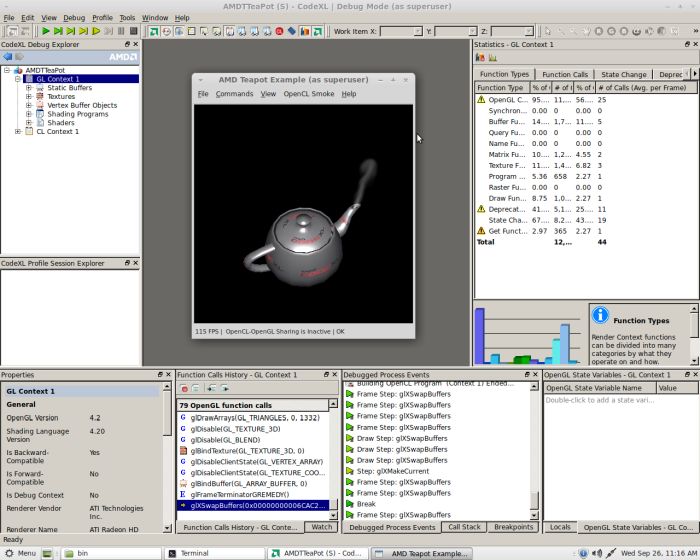Click the Frame Step toolbar icon
The height and width of the screenshot is (560, 700).
[58, 31]
